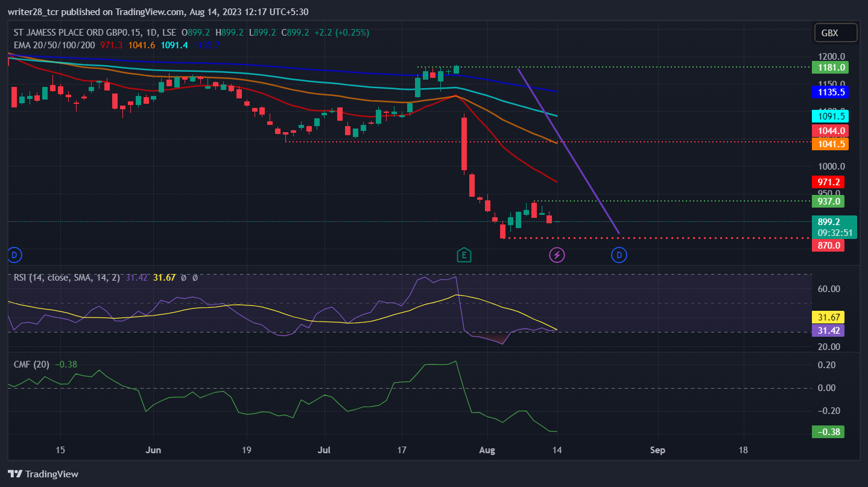Image resolution: width=868 pixels, height=487 pixels.
Task: Click the TradingView logo
Action: (x=43, y=474)
